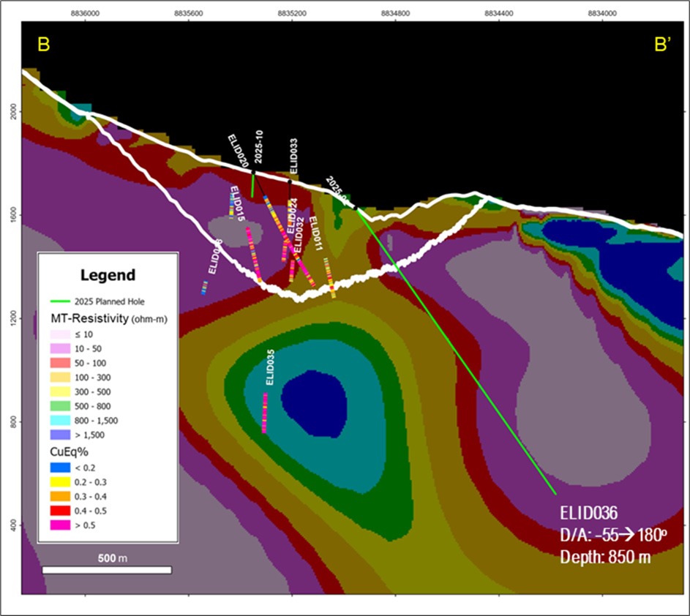Click the ELID035 drill hole label

click(x=270, y=367)
